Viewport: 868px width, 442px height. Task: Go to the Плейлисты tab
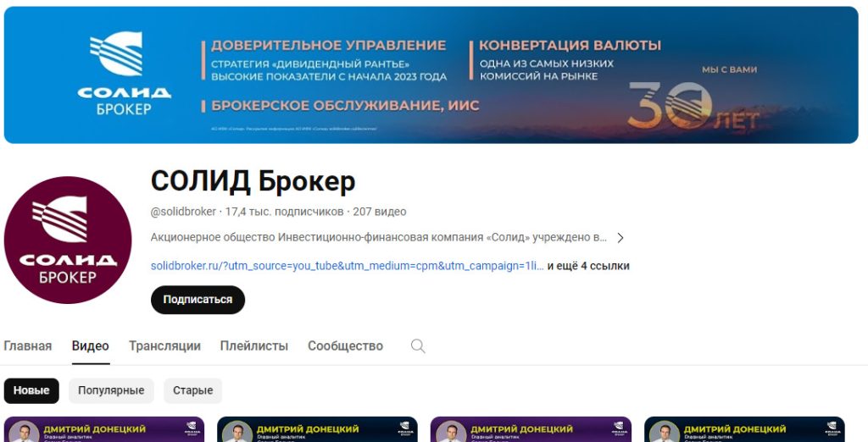click(x=254, y=346)
